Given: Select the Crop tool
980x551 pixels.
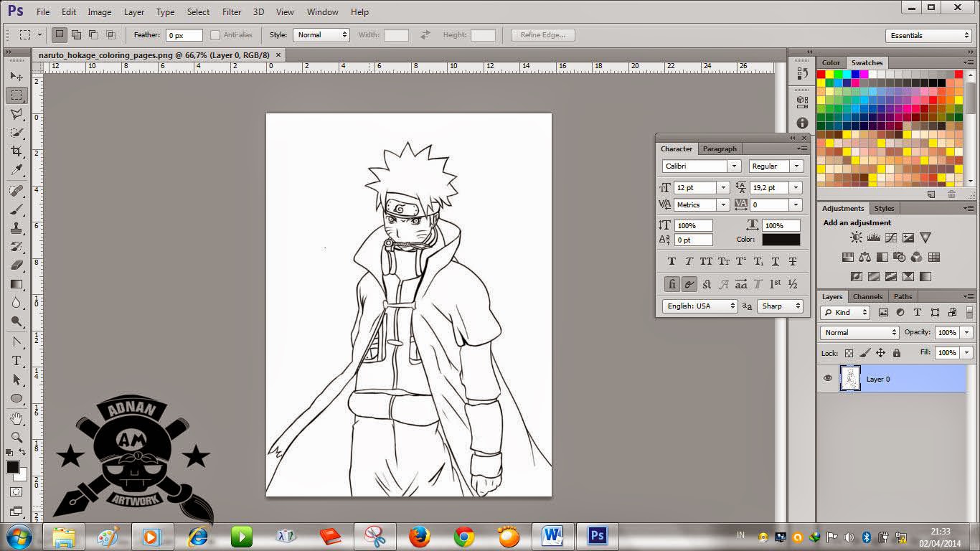Looking at the screenshot, I should click(x=16, y=151).
